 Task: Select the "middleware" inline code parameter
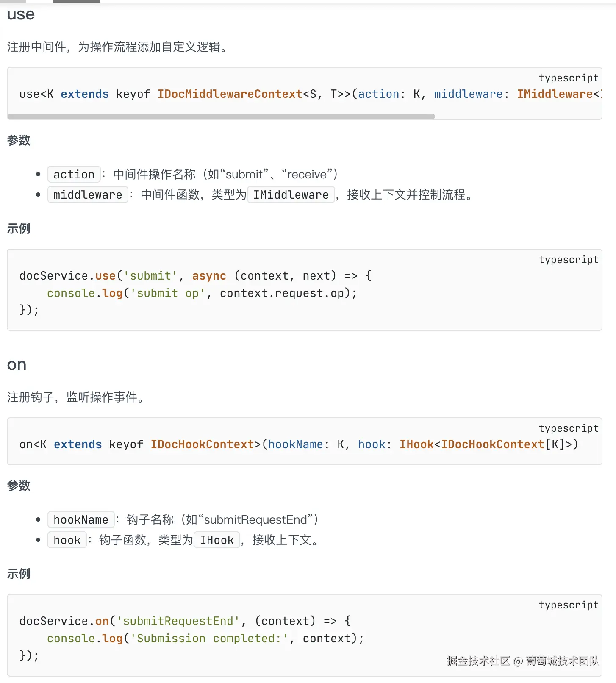click(x=88, y=194)
